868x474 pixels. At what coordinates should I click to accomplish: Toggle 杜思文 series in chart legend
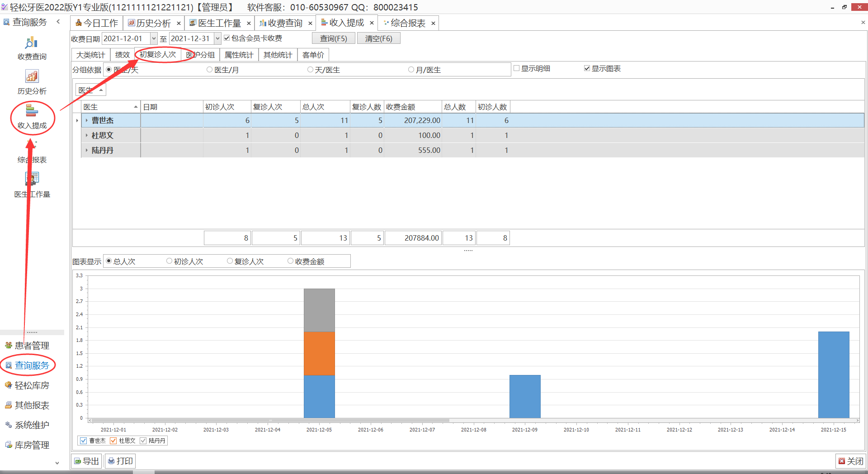(x=113, y=441)
